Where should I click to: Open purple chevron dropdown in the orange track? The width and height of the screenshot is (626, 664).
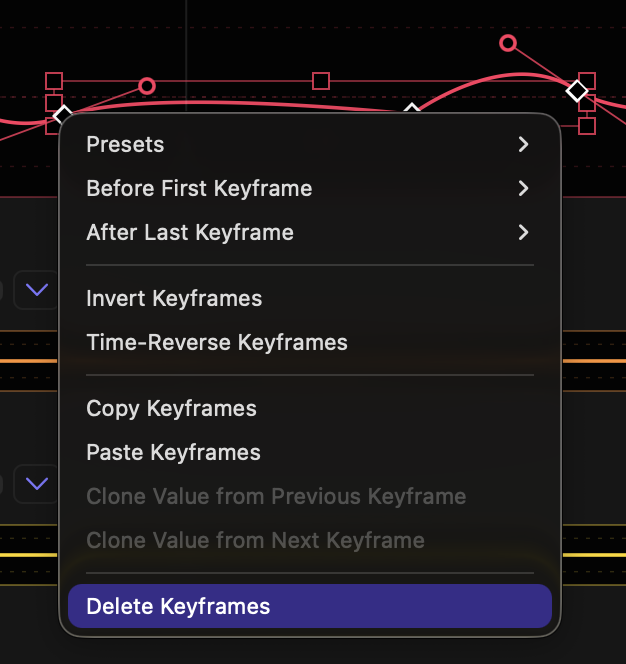pyautogui.click(x=37, y=290)
